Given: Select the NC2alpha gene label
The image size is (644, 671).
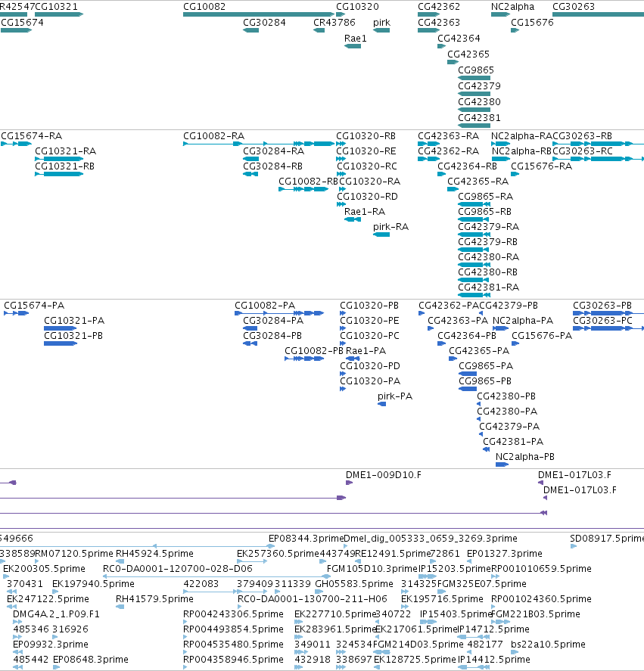Looking at the screenshot, I should click(x=512, y=7).
